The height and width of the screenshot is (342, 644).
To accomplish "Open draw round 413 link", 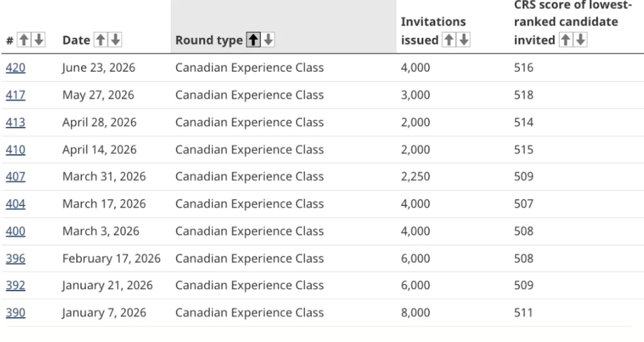I will pyautogui.click(x=16, y=122).
